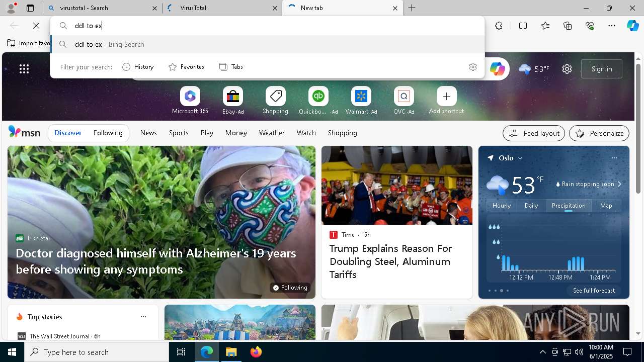644x362 pixels.
Task: Open Shopping feed category
Action: [x=342, y=133]
